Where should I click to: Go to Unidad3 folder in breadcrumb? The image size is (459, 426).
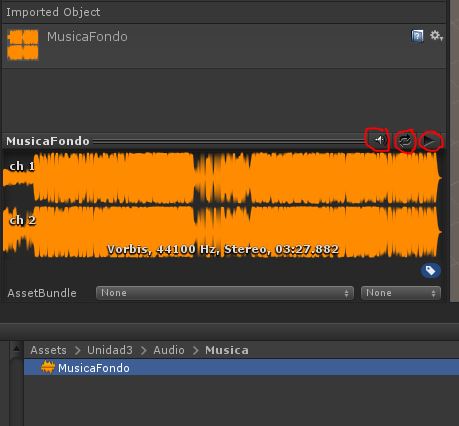coord(110,350)
